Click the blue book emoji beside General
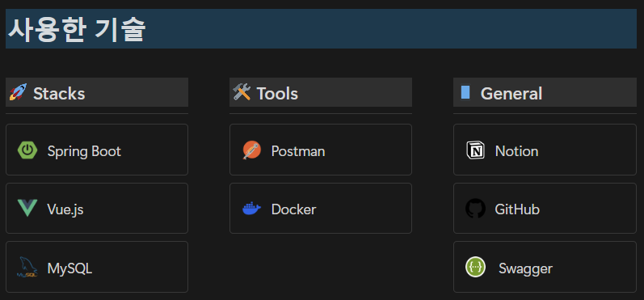The height and width of the screenshot is (300, 644). tap(465, 92)
